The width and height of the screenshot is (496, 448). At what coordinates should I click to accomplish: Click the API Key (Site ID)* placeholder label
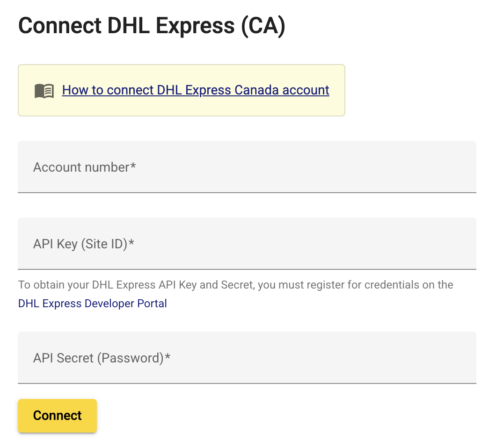click(83, 244)
